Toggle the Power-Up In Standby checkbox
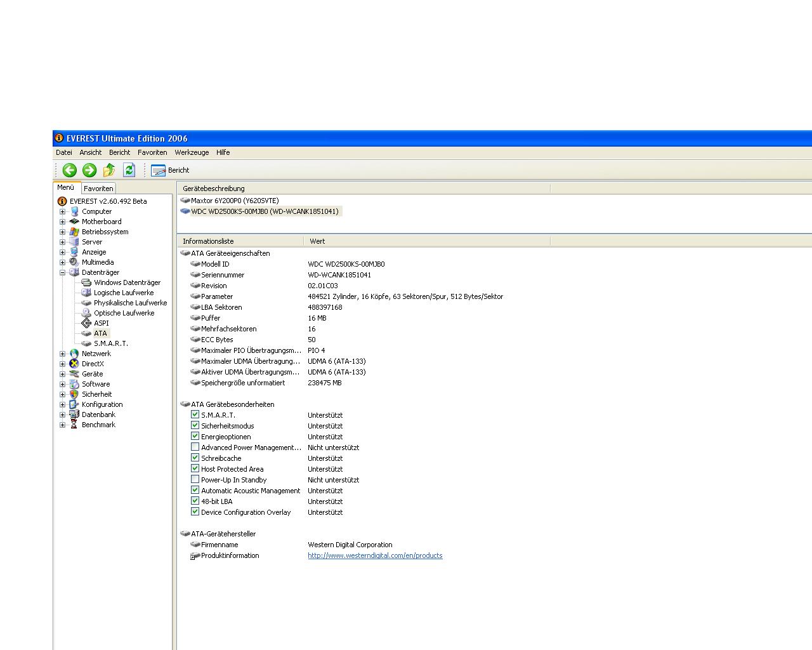The image size is (812, 650). (195, 479)
